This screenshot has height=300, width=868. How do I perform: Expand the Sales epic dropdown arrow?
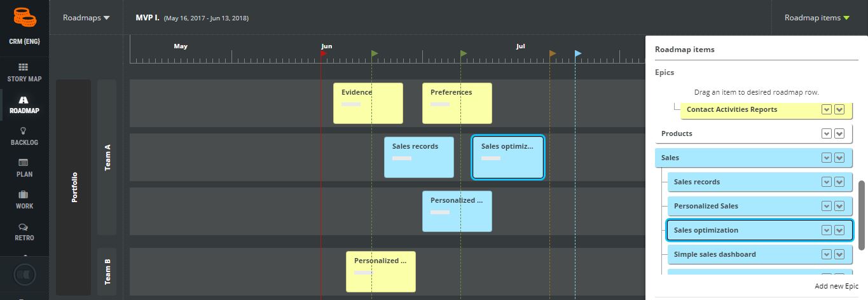[x=839, y=158]
